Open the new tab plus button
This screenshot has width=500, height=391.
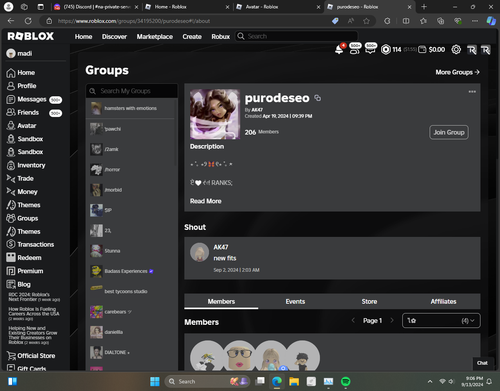click(x=424, y=7)
